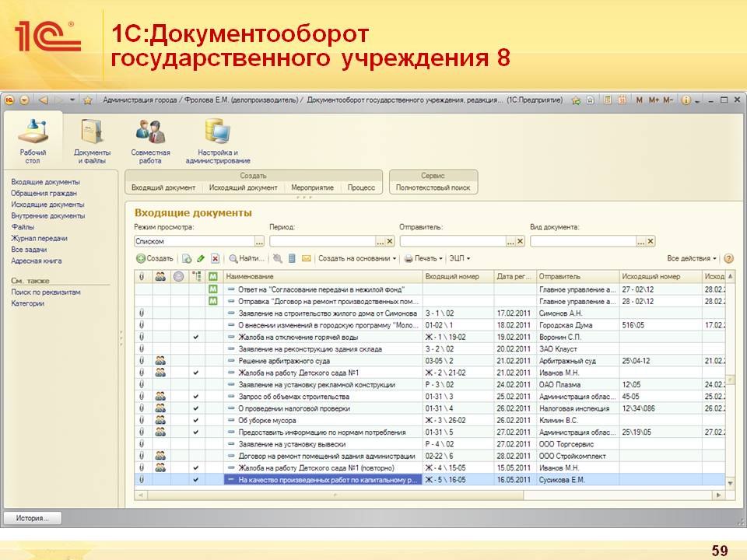
Task: Open Период selection ellipsis button
Action: 381,241
